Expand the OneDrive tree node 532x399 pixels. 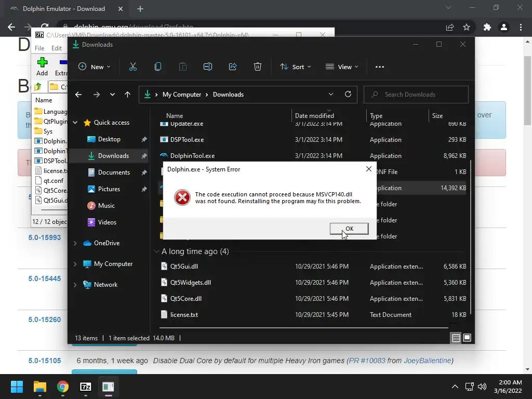click(x=75, y=243)
